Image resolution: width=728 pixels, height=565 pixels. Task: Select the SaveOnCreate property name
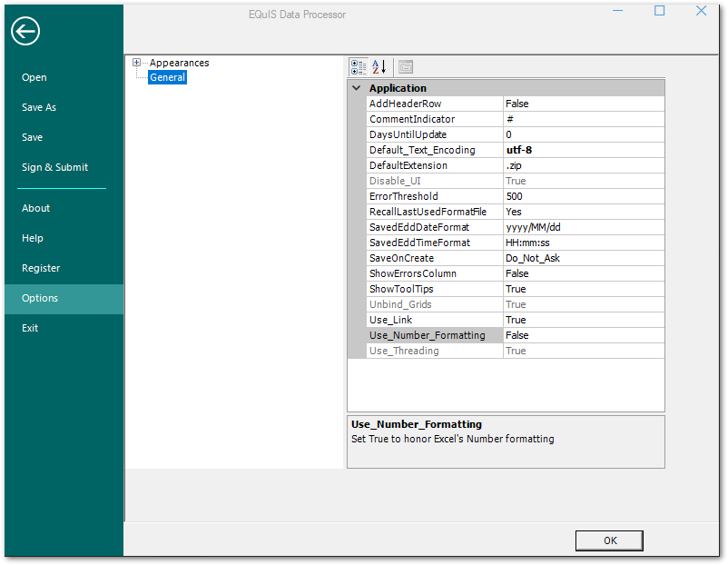coord(434,258)
